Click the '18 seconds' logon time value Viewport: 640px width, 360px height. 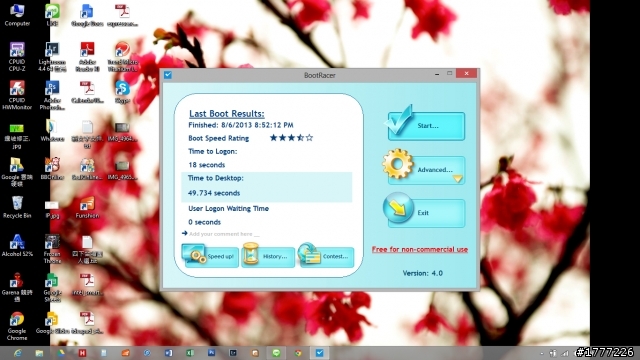207,165
